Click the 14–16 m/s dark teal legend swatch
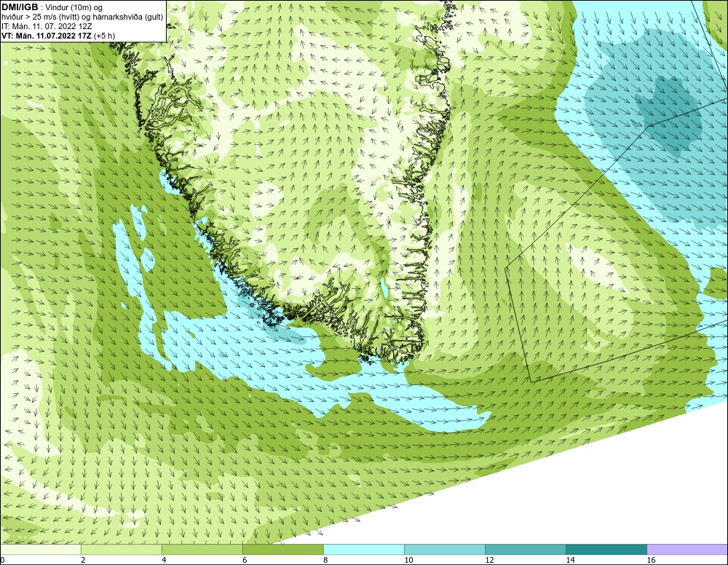728x565 pixels. 606,550
